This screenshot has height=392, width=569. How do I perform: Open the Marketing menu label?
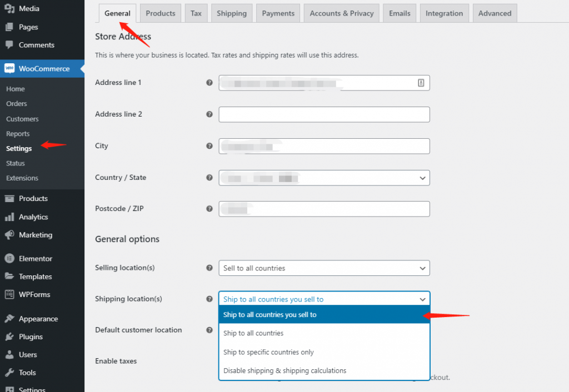pyautogui.click(x=36, y=235)
